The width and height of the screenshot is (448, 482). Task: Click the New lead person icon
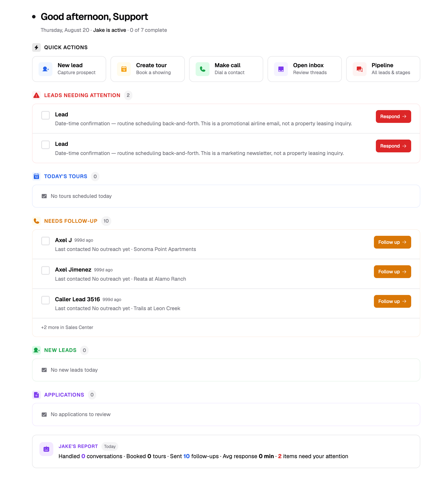(45, 69)
